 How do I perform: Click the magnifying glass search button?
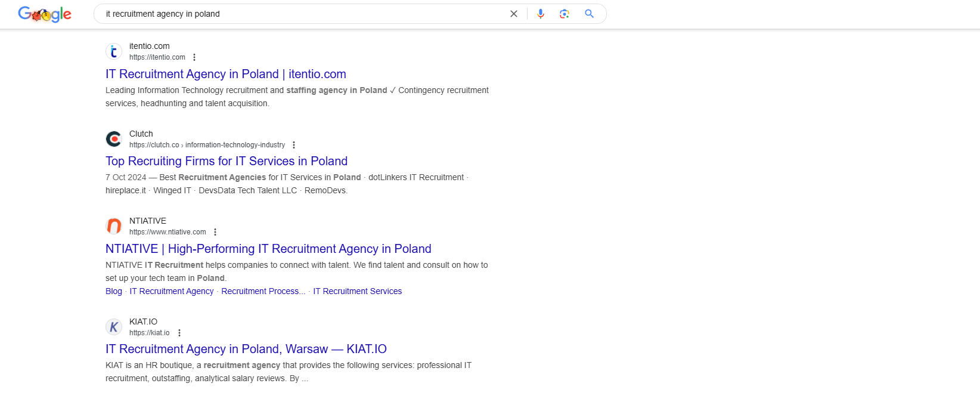pos(589,14)
